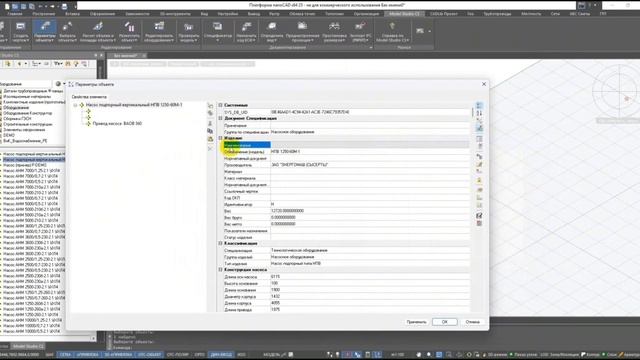Screen dimensions: 640x360
Task: Click the Вес property value
Action: [370, 211]
